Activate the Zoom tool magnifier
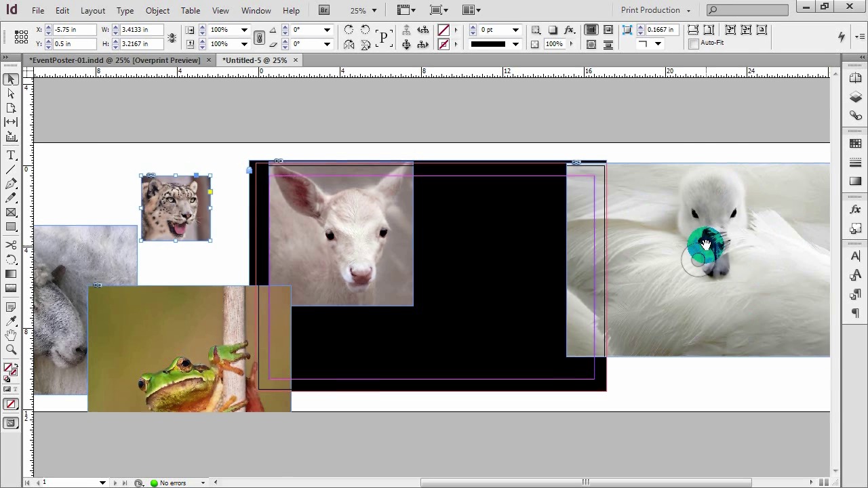The height and width of the screenshot is (488, 868). click(11, 350)
